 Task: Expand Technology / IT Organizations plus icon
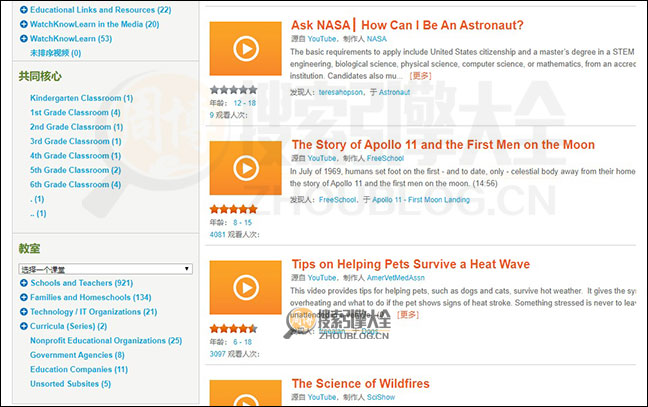[x=24, y=312]
